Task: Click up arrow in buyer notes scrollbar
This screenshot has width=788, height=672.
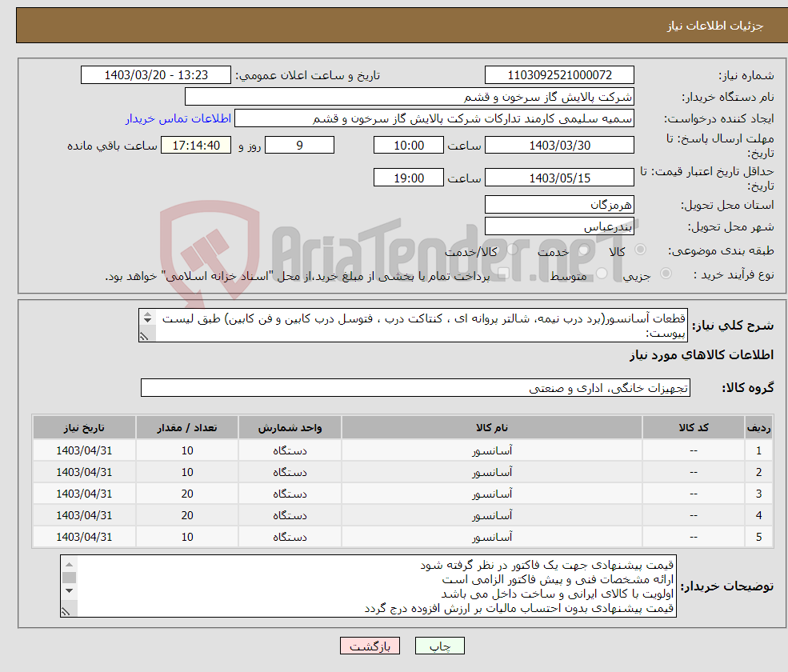Action: 70,565
